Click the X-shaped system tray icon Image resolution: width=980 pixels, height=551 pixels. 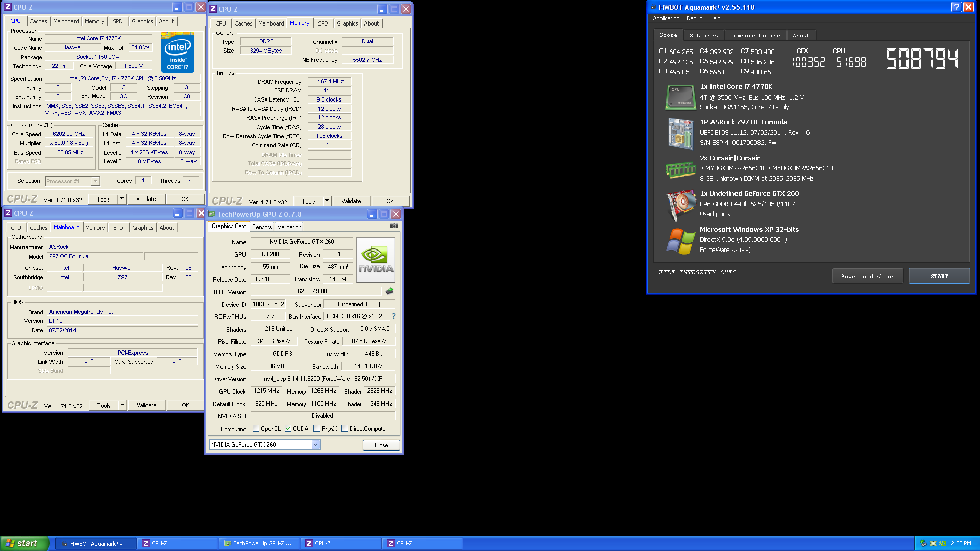point(933,543)
